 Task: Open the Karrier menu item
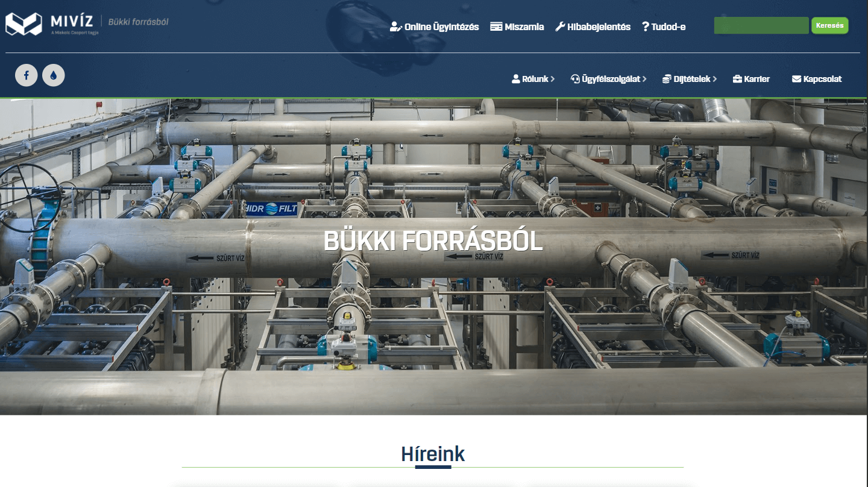click(751, 79)
